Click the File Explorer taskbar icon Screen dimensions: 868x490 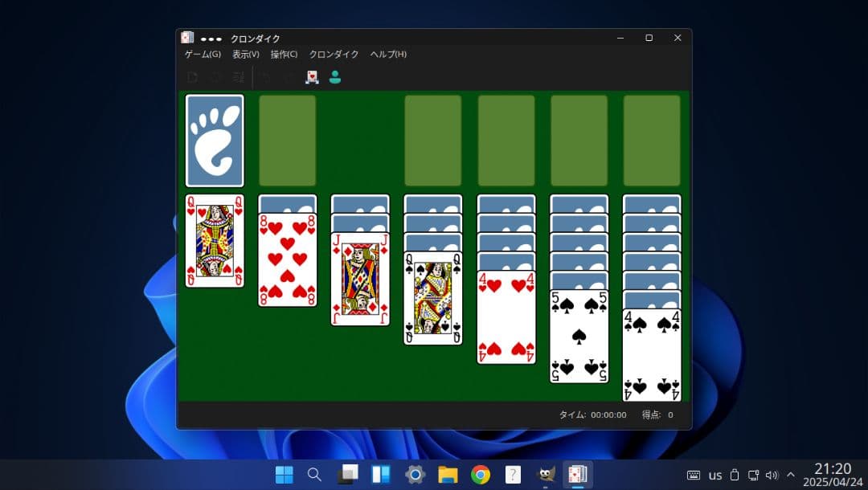pos(447,475)
